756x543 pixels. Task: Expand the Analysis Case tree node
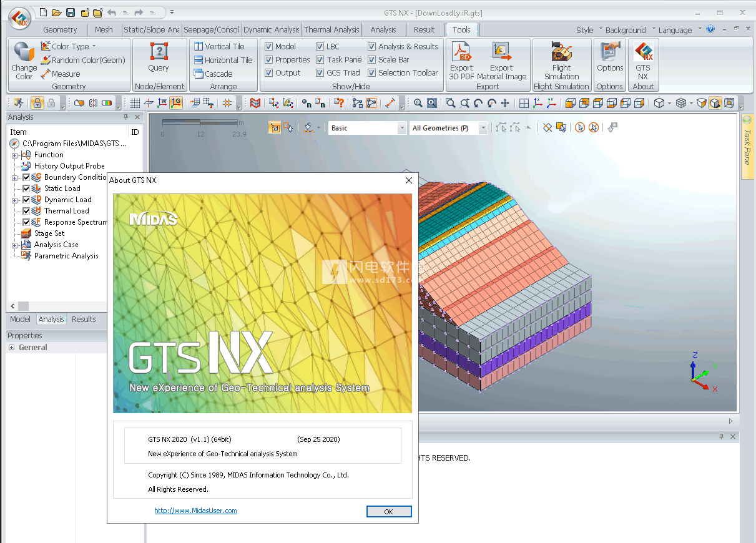[x=14, y=245]
